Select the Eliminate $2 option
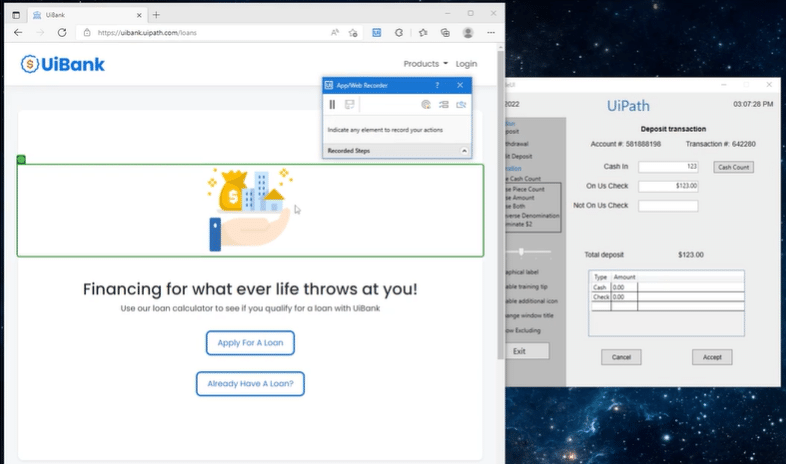Image resolution: width=786 pixels, height=464 pixels. pos(519,224)
